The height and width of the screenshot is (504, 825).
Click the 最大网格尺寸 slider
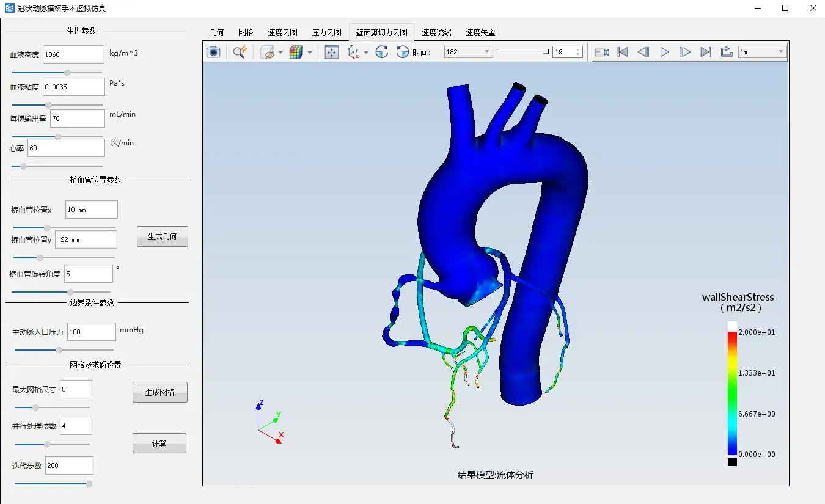point(52,407)
